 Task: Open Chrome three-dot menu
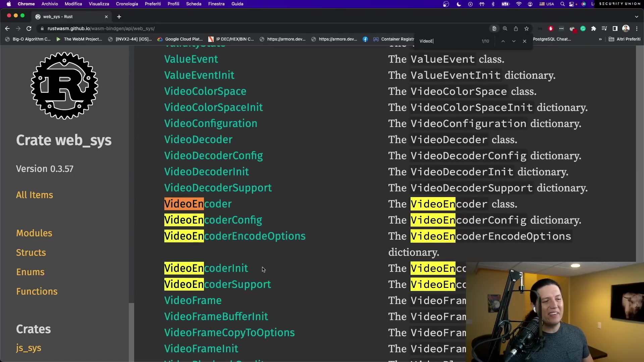[x=637, y=28]
